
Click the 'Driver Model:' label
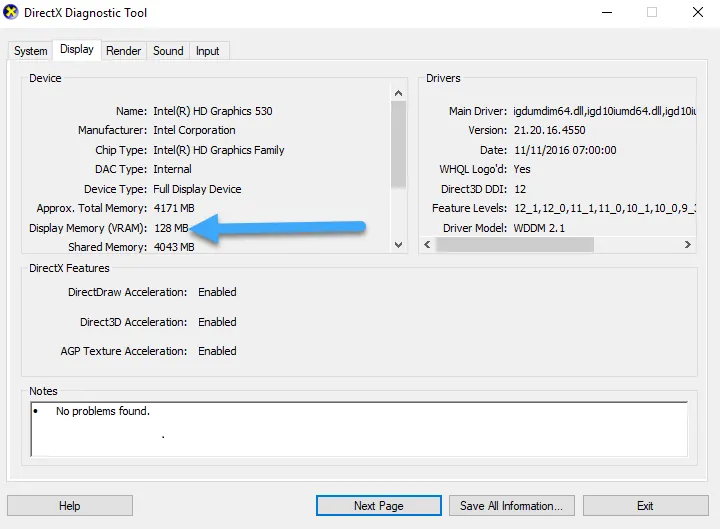475,228
